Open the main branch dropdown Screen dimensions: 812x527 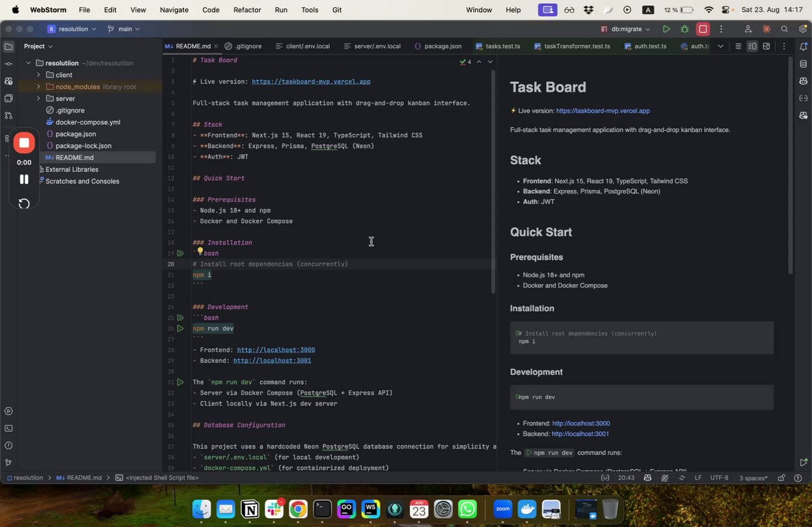point(124,29)
